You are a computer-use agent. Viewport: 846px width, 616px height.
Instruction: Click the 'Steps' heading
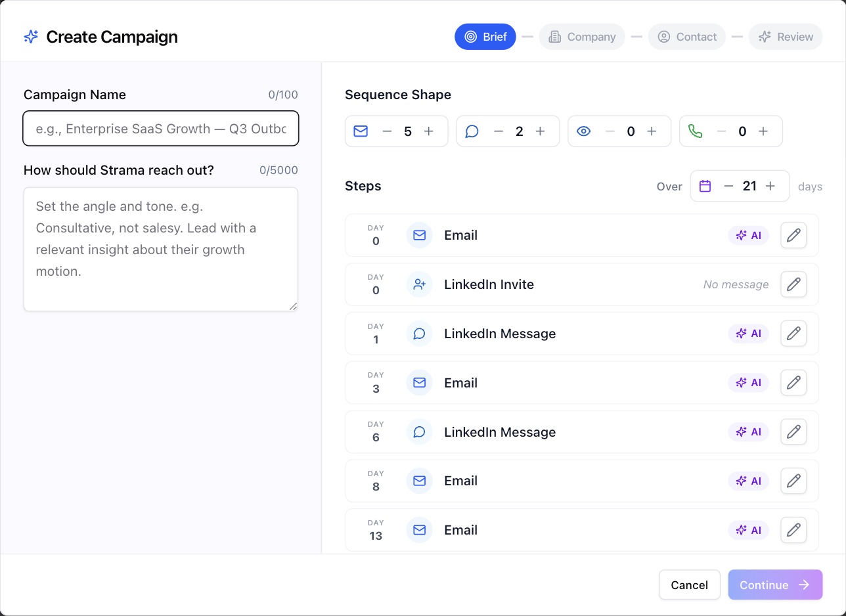point(363,186)
